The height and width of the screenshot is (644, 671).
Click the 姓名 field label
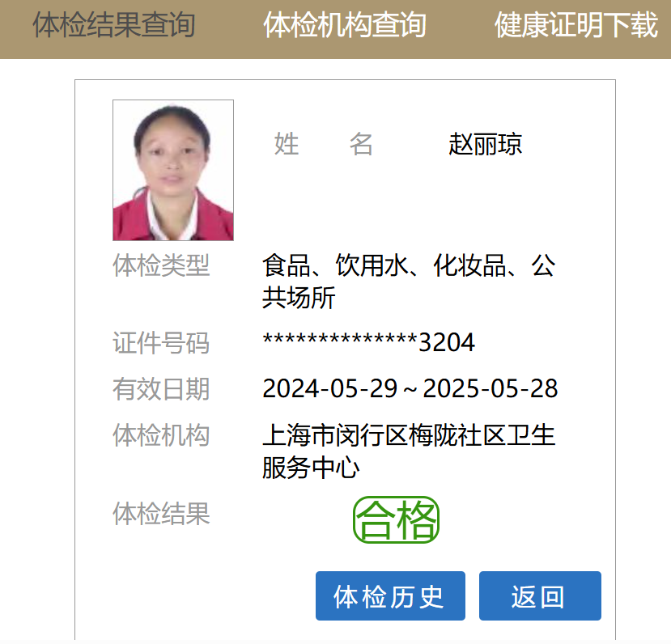324,144
